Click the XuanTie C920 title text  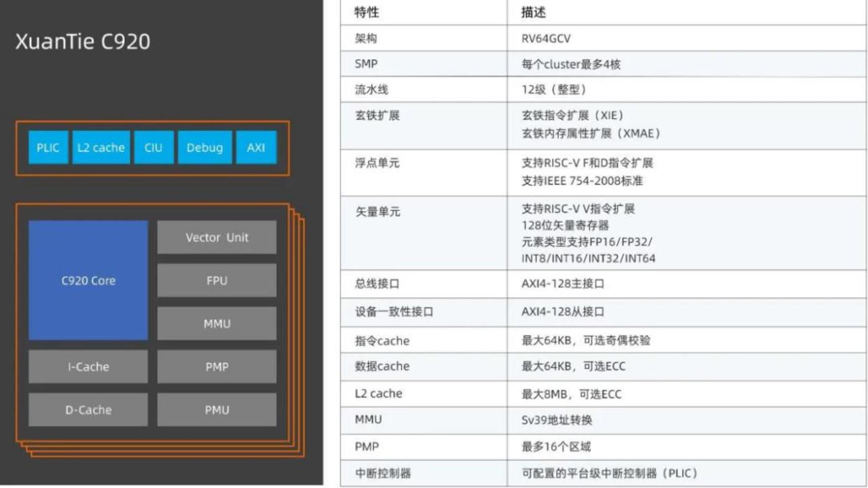[x=83, y=42]
